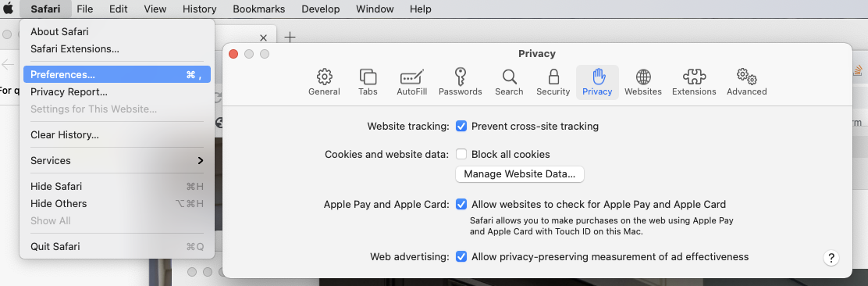
Task: Open the General preferences pane
Action: click(324, 83)
